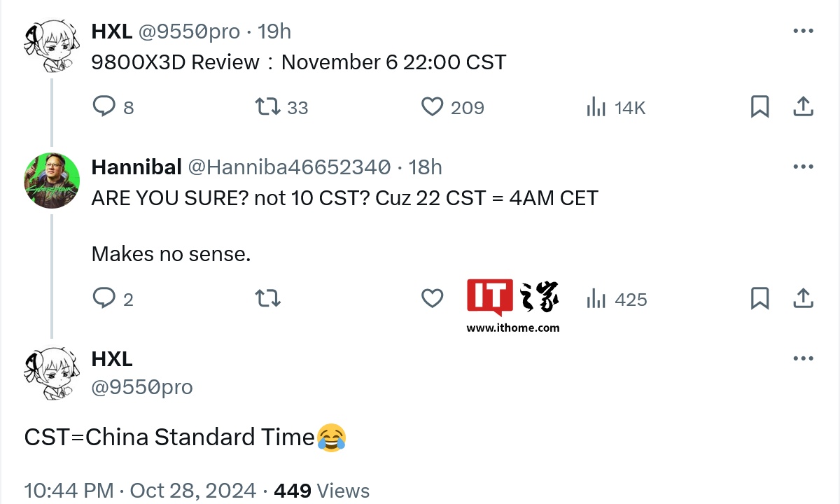Image resolution: width=840 pixels, height=504 pixels.
Task: Open more options for Hannibal's tweet
Action: coord(803,167)
